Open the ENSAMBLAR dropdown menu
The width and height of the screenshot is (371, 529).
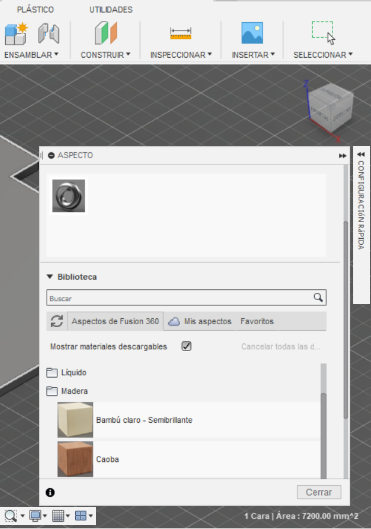(x=31, y=55)
